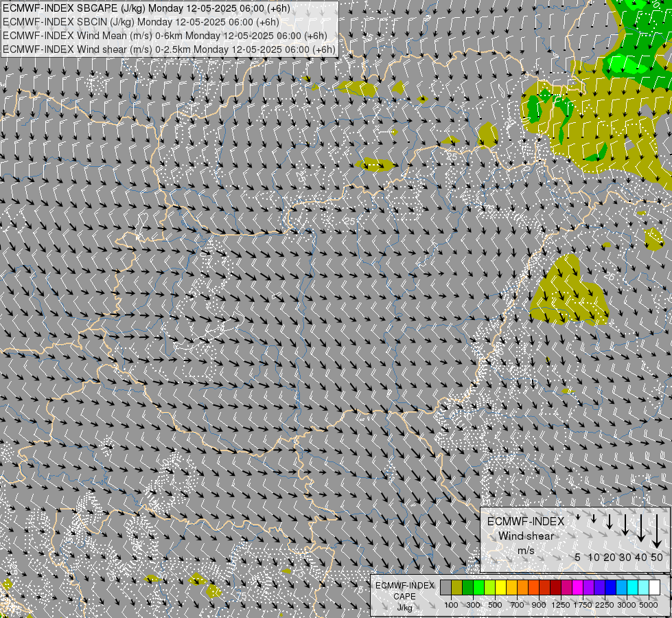Click the '5' wind shear scale number
Viewport: 672px width, 618px height.
click(578, 557)
